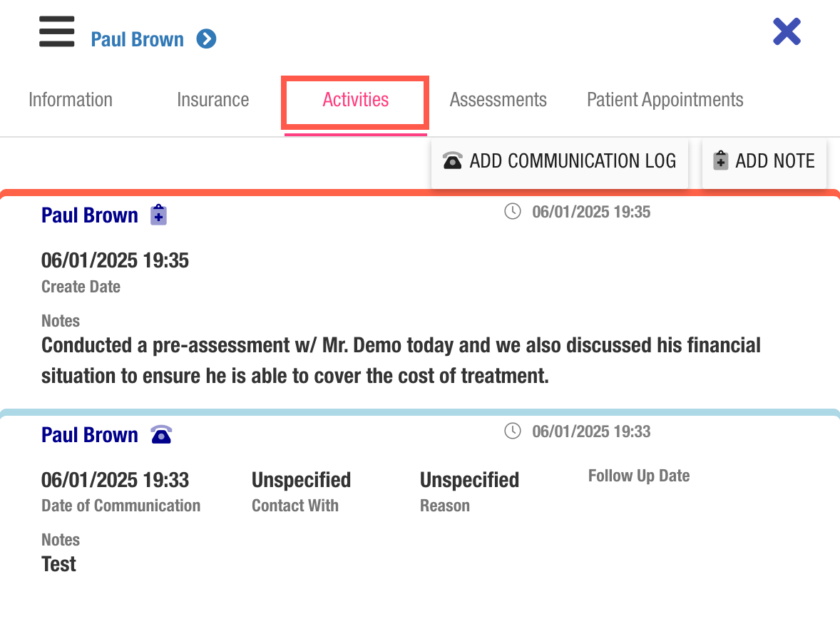Open the pre-assessment note text
The width and height of the screenshot is (840, 629).
[401, 360]
